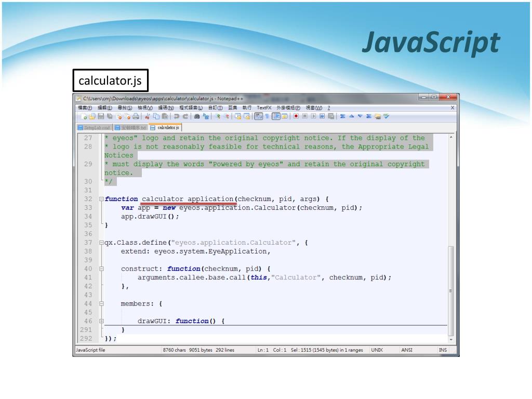Open the 編碼(N) encoding menu
The image size is (532, 399).
tap(166, 108)
